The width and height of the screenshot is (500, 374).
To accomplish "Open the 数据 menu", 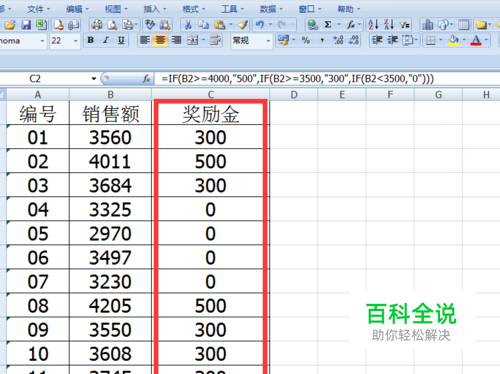I will click(271, 9).
